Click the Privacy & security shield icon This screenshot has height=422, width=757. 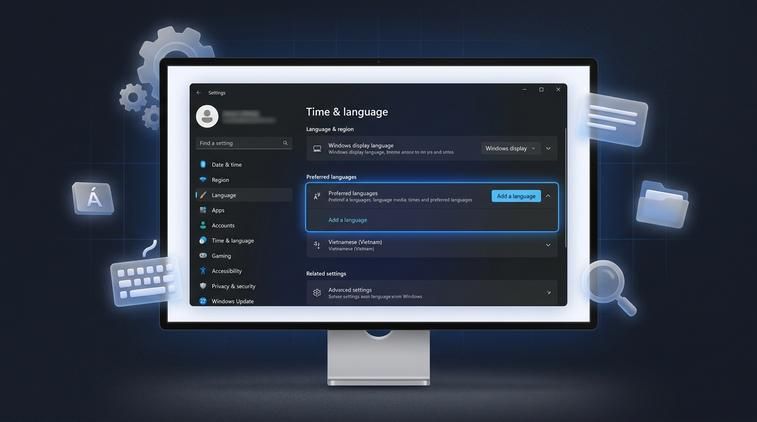203,286
